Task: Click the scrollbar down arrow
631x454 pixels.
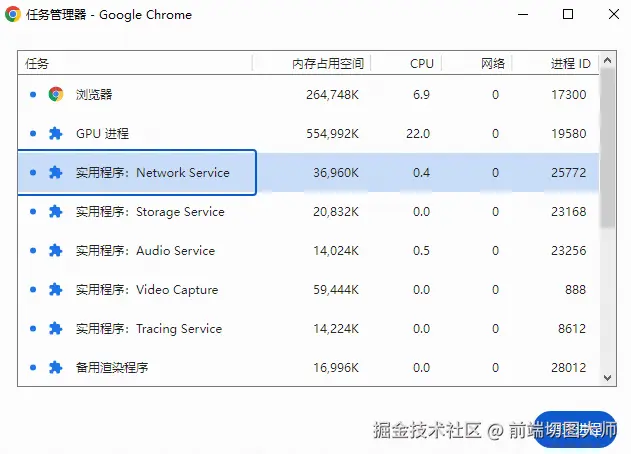Action: pos(608,378)
